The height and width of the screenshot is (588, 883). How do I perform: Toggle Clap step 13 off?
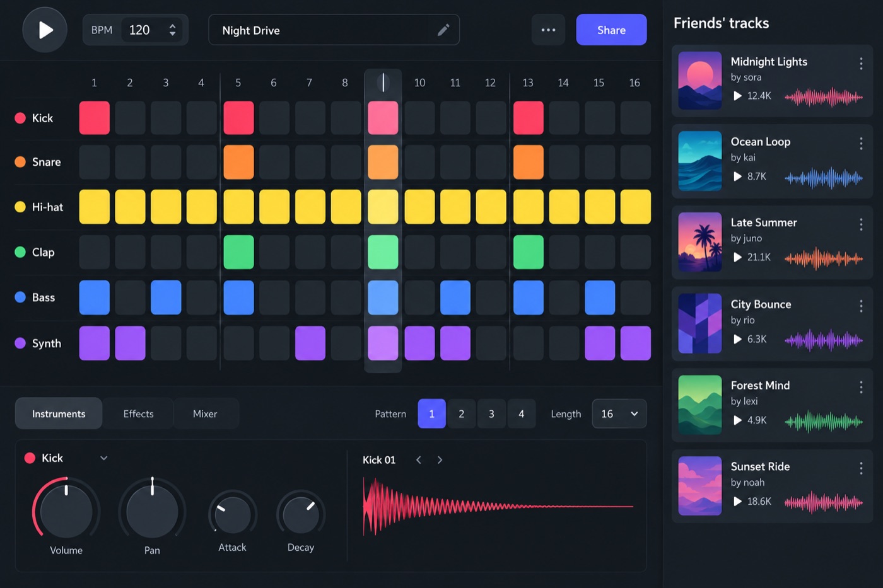529,252
